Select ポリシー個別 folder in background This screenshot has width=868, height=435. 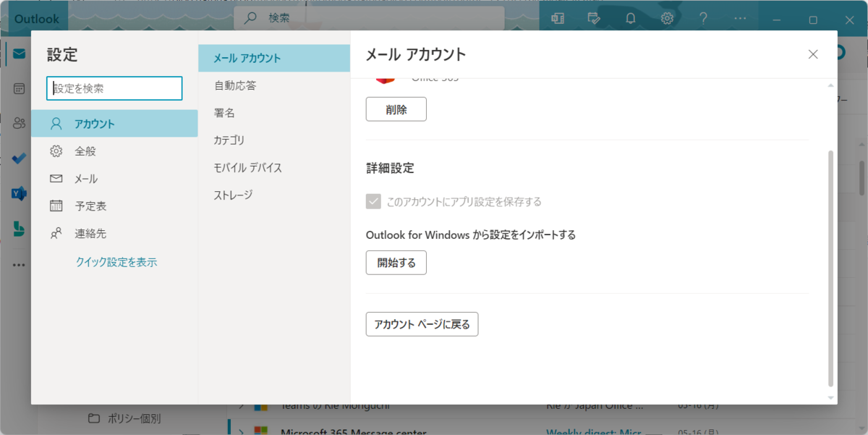pyautogui.click(x=134, y=418)
